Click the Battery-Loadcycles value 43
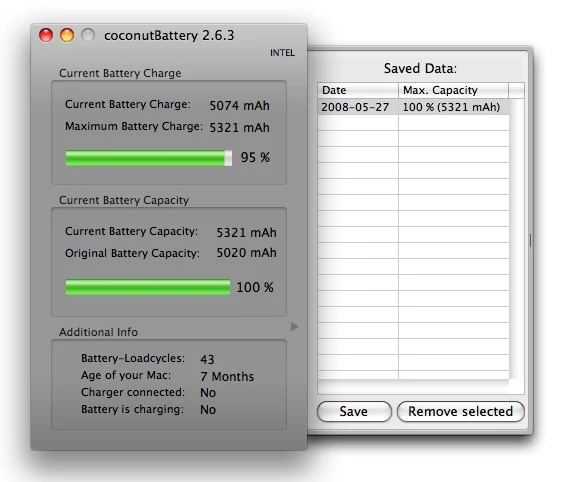563x482 pixels. coord(207,359)
